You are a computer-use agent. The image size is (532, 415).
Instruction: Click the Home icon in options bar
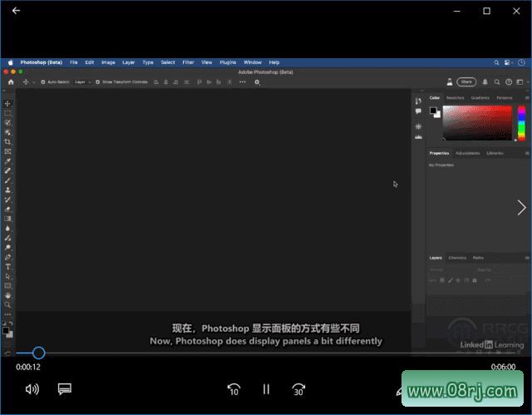pos(11,82)
